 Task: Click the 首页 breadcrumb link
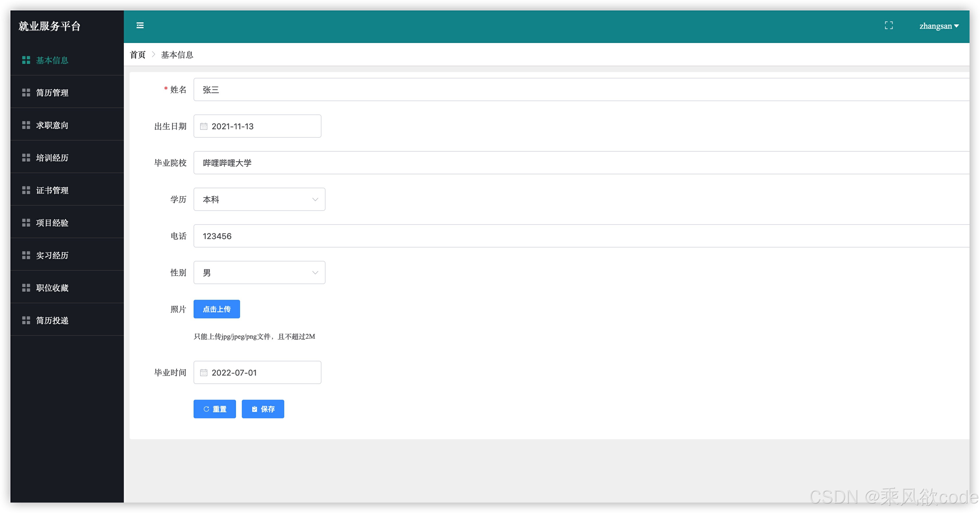tap(138, 55)
